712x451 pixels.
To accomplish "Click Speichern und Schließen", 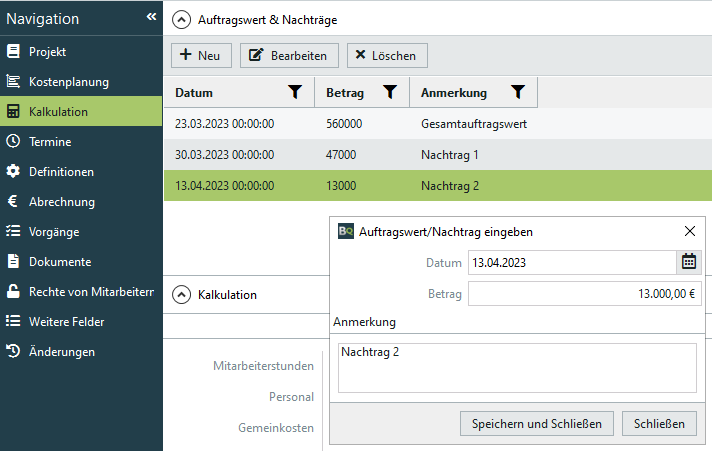I will click(537, 423).
